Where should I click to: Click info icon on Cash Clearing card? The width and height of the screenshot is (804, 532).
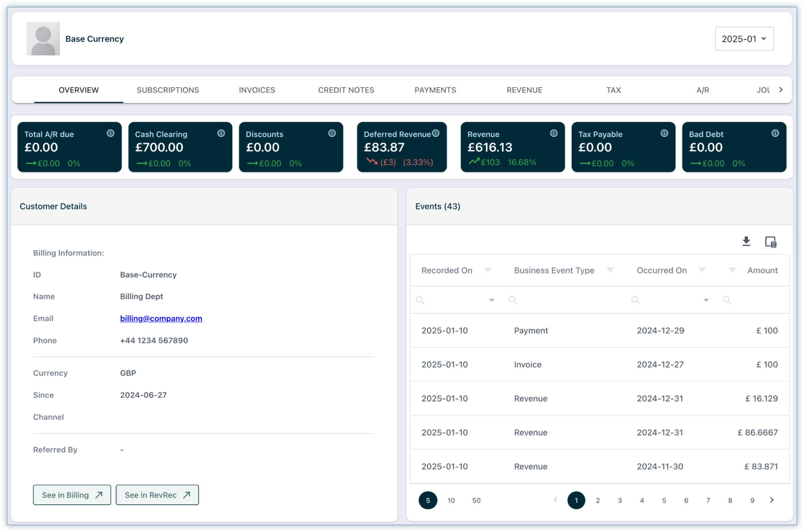tap(221, 133)
